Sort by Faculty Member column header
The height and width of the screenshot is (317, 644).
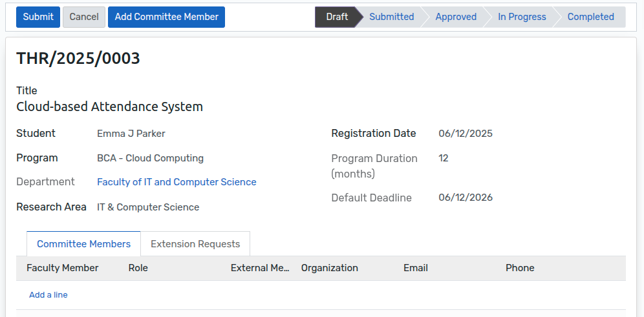[63, 268]
